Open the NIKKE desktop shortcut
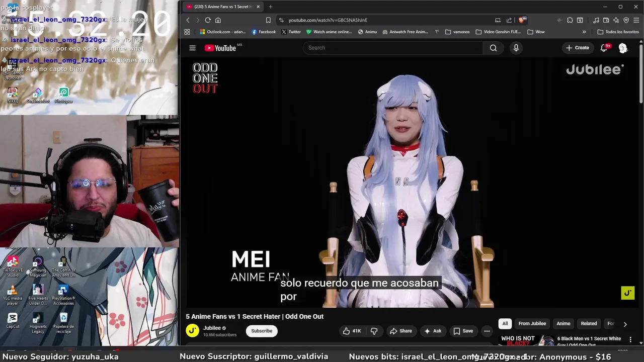This screenshot has width=644, height=362. click(x=13, y=95)
